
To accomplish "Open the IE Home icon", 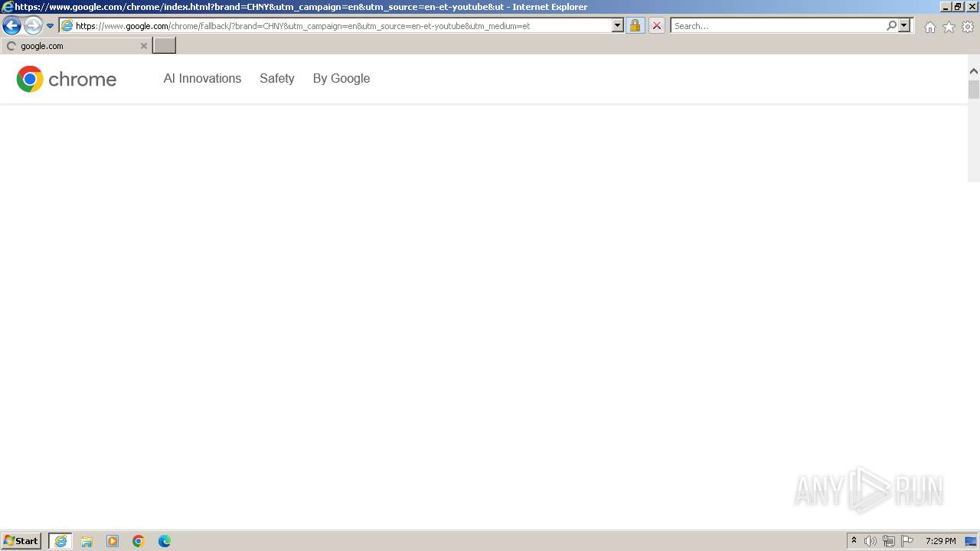I will [929, 27].
